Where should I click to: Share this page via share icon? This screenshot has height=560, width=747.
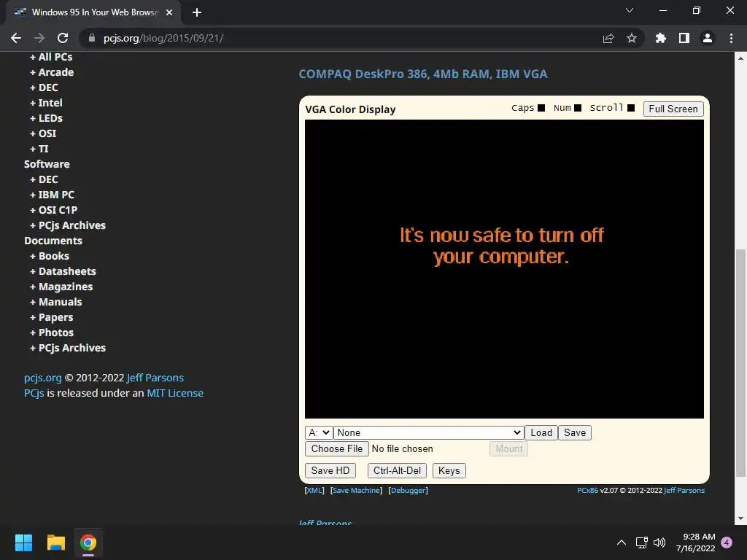[x=608, y=38]
